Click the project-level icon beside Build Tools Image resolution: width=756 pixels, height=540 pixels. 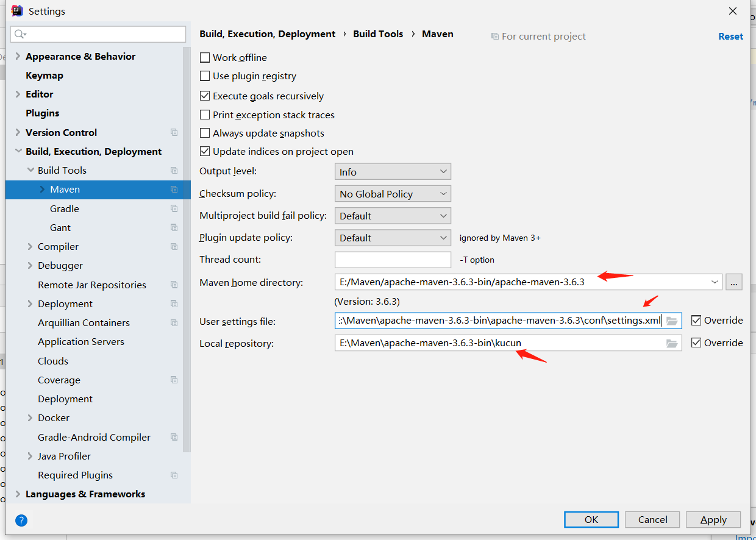[174, 170]
